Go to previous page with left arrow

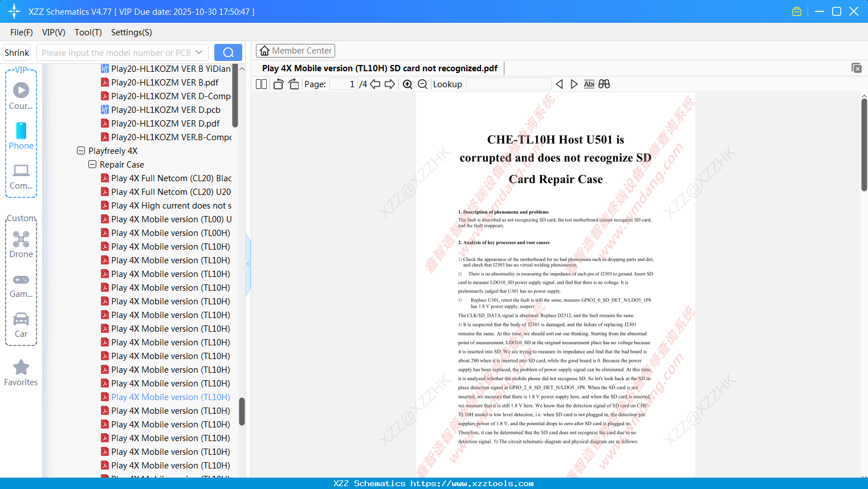(x=375, y=84)
